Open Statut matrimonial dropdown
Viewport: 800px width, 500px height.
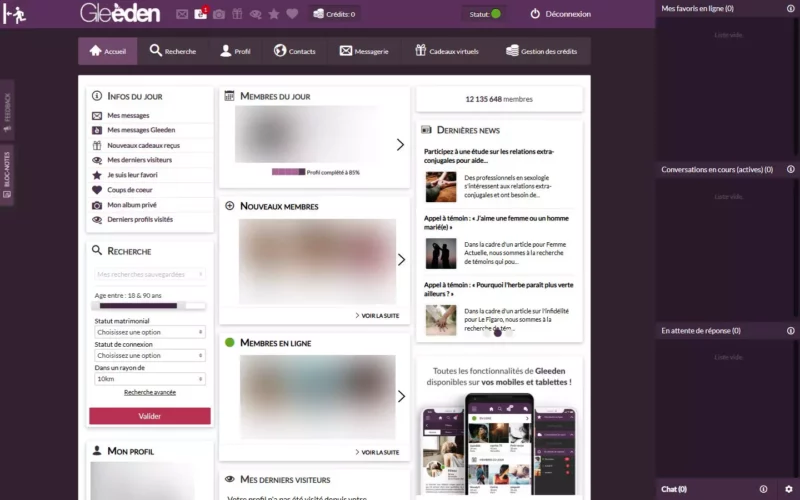[x=150, y=332]
